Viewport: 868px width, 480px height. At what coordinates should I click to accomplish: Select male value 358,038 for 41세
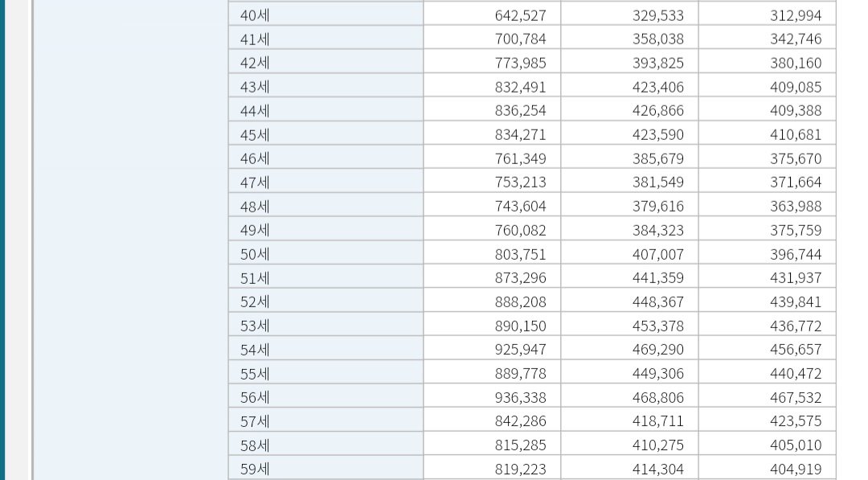coord(629,39)
